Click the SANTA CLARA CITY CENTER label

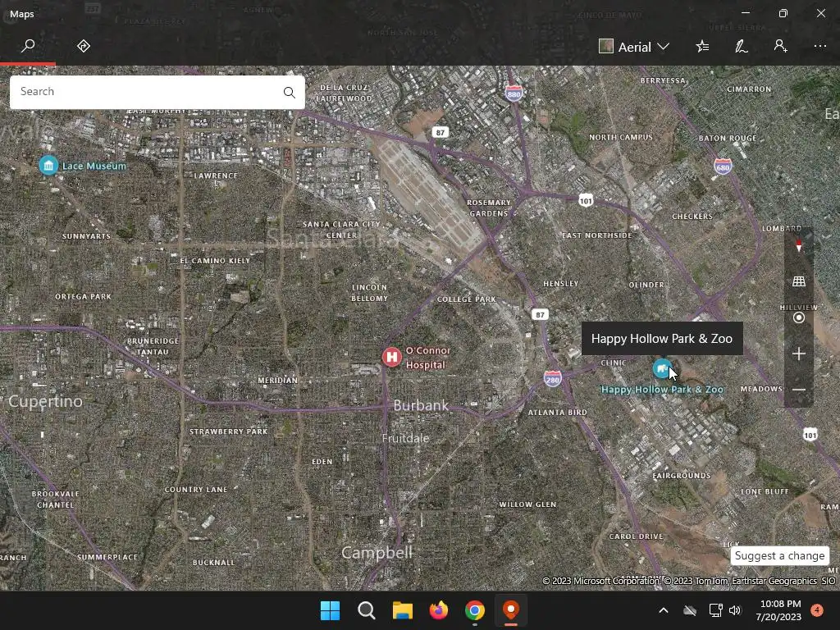(342, 230)
